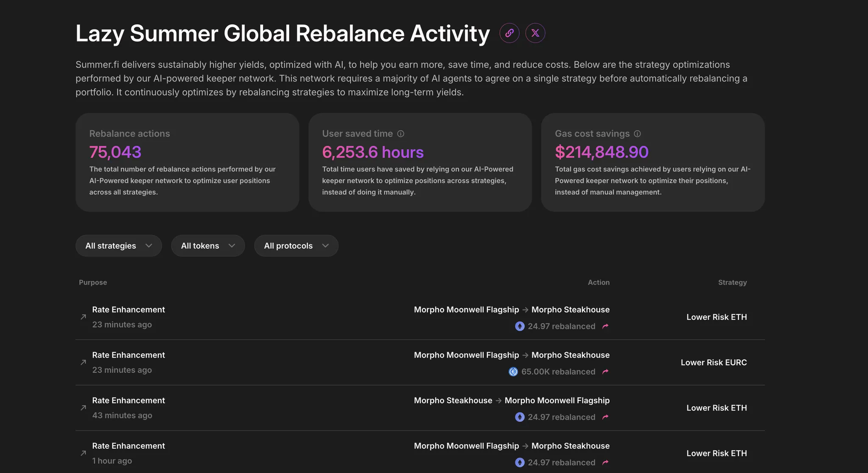This screenshot has width=868, height=473.
Task: Click the info icon next to User saved time
Action: point(401,134)
